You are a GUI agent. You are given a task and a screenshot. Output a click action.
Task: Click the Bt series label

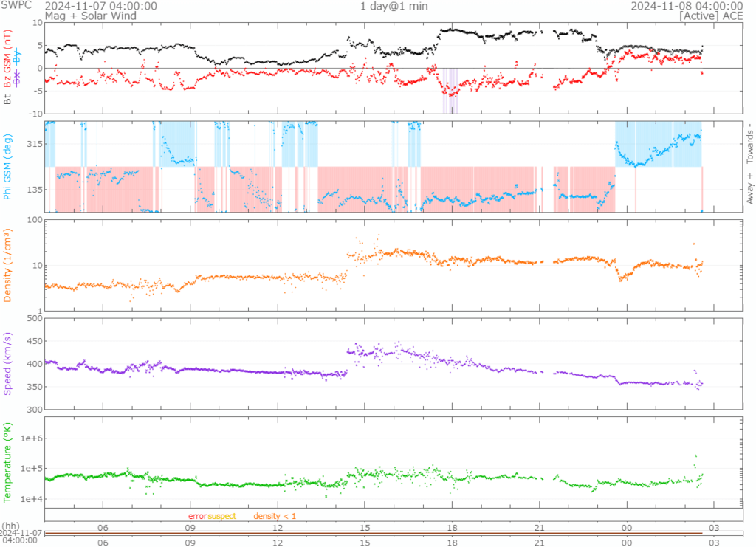click(x=8, y=99)
